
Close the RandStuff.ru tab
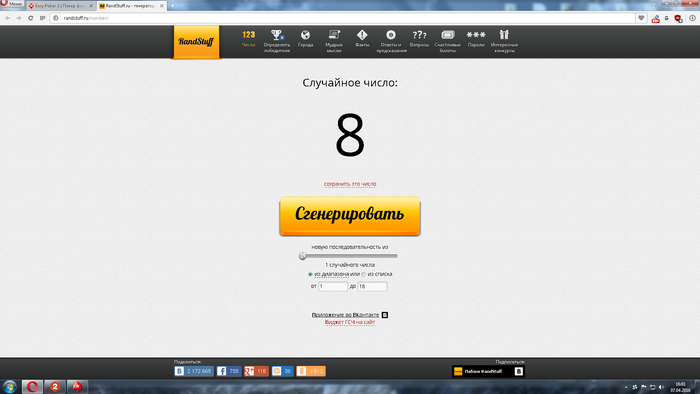(x=162, y=6)
